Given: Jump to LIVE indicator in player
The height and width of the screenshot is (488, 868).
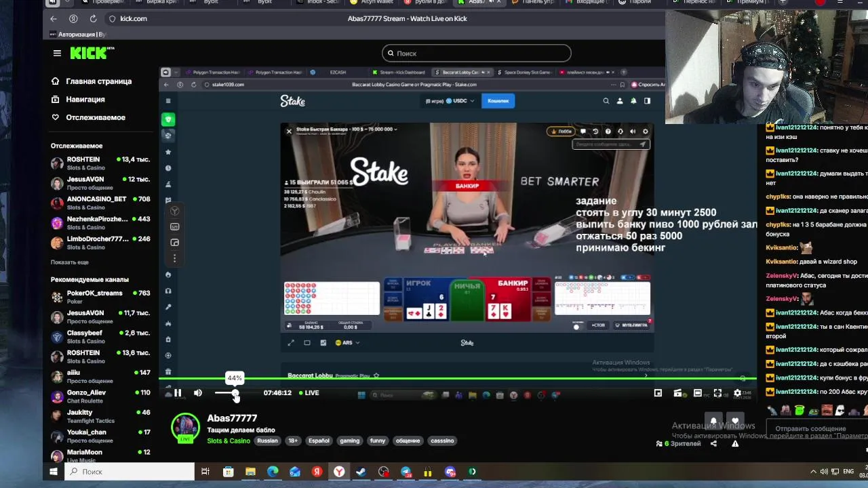Looking at the screenshot, I should pos(309,393).
